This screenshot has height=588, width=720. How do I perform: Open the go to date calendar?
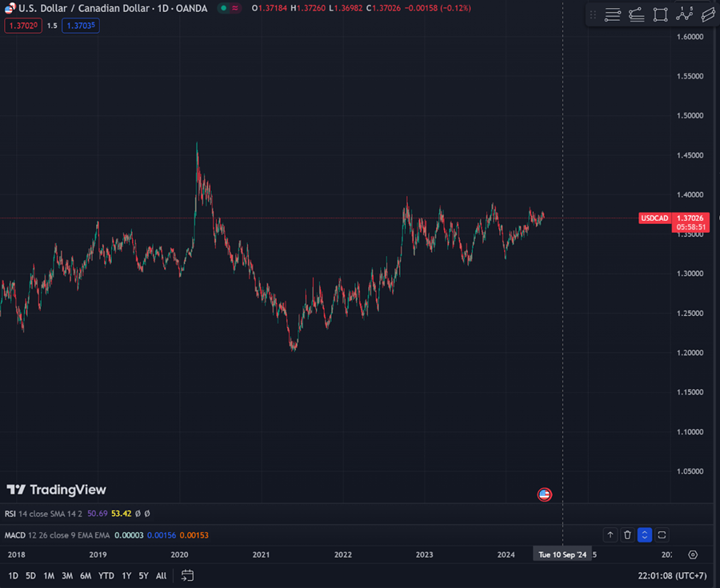coord(187,575)
